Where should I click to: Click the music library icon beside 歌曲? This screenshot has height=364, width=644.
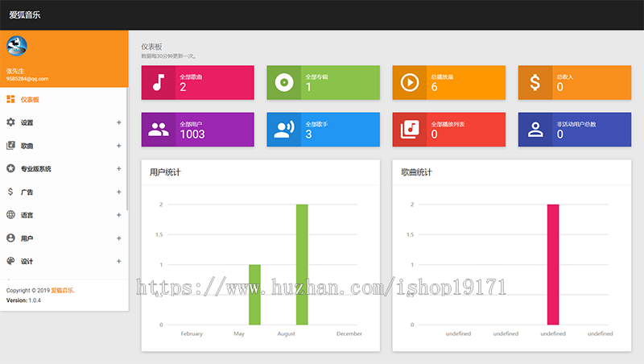[x=10, y=145]
